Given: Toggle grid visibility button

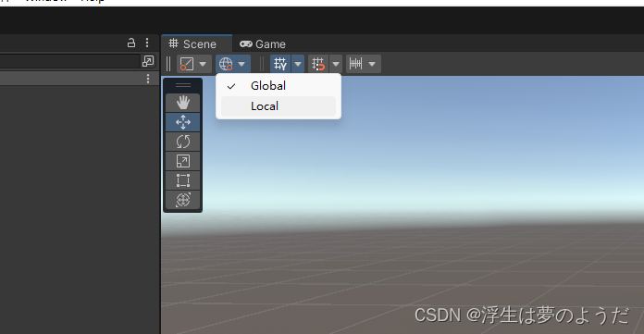Looking at the screenshot, I should coord(280,64).
